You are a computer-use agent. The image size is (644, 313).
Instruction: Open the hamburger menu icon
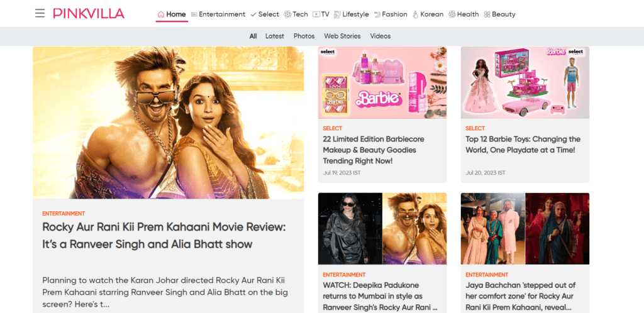(x=40, y=13)
